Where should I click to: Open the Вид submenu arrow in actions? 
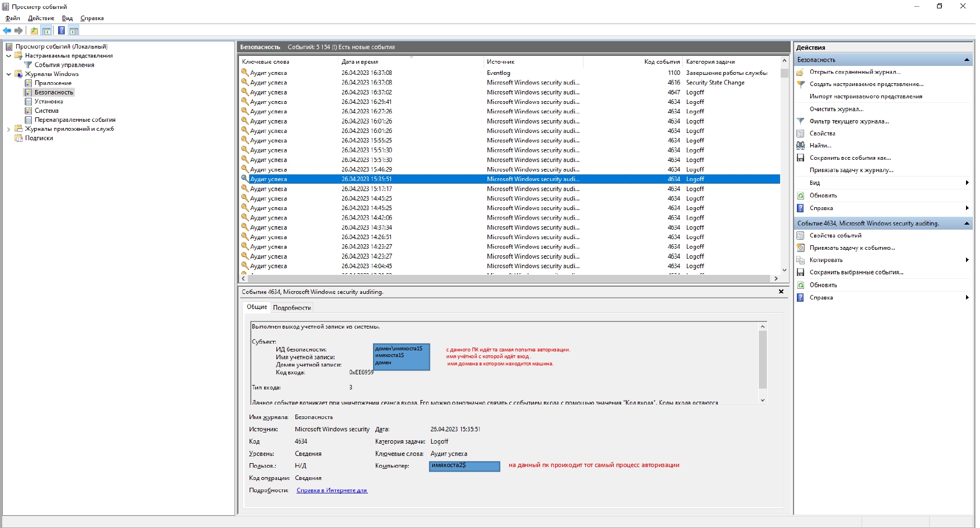967,183
